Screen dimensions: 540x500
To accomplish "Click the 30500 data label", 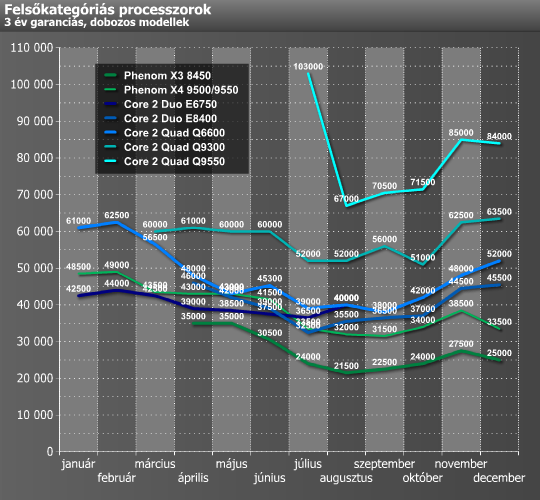I will 270,333.
